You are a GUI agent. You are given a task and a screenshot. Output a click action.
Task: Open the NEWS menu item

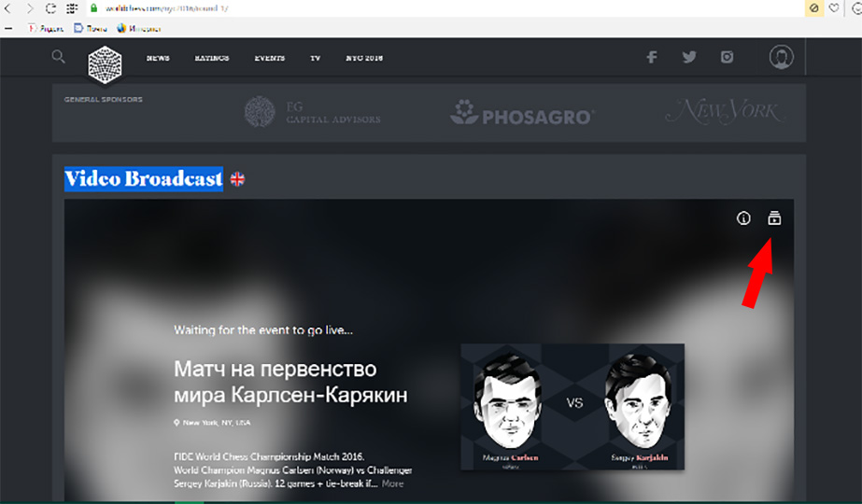[158, 58]
